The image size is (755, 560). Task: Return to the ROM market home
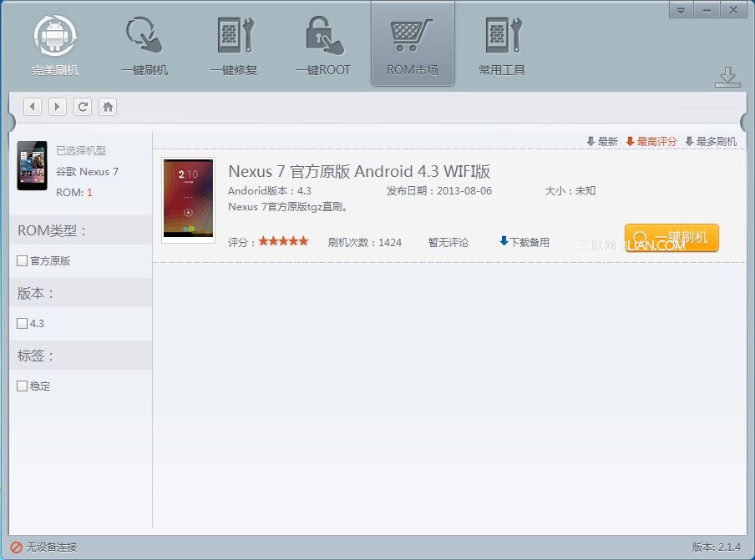click(x=108, y=106)
